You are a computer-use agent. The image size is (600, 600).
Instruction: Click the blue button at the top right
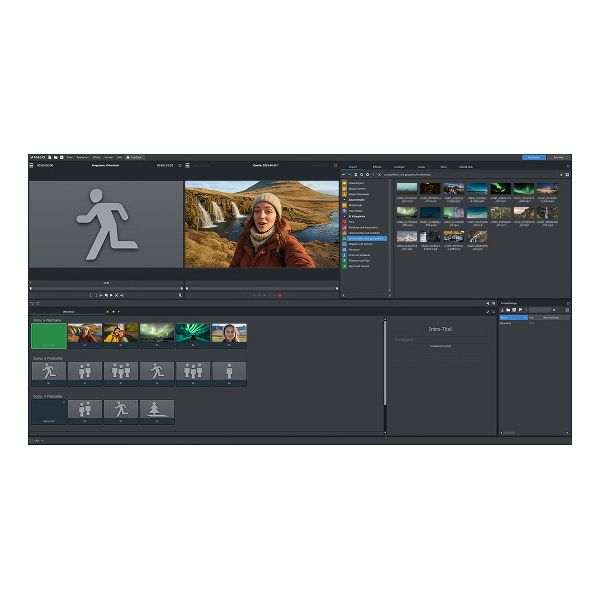[534, 157]
